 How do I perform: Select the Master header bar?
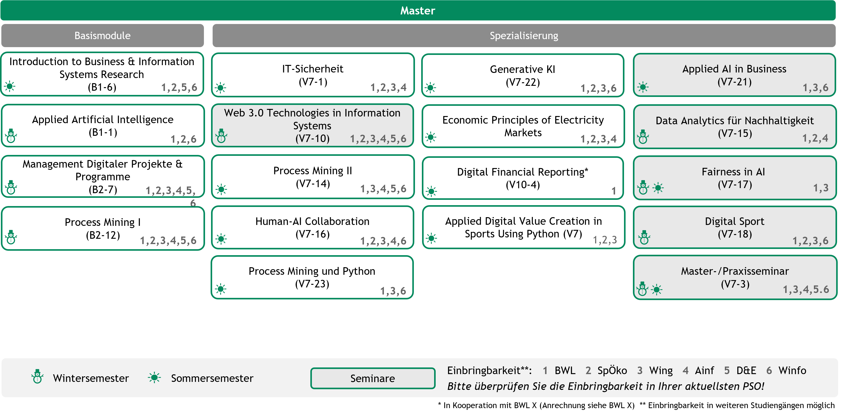point(417,11)
